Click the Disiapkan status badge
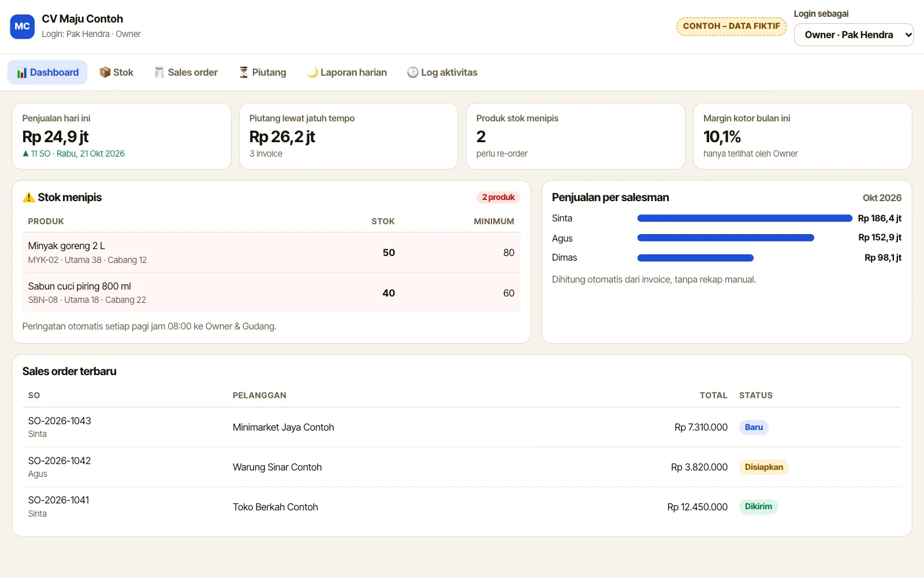 coord(763,467)
